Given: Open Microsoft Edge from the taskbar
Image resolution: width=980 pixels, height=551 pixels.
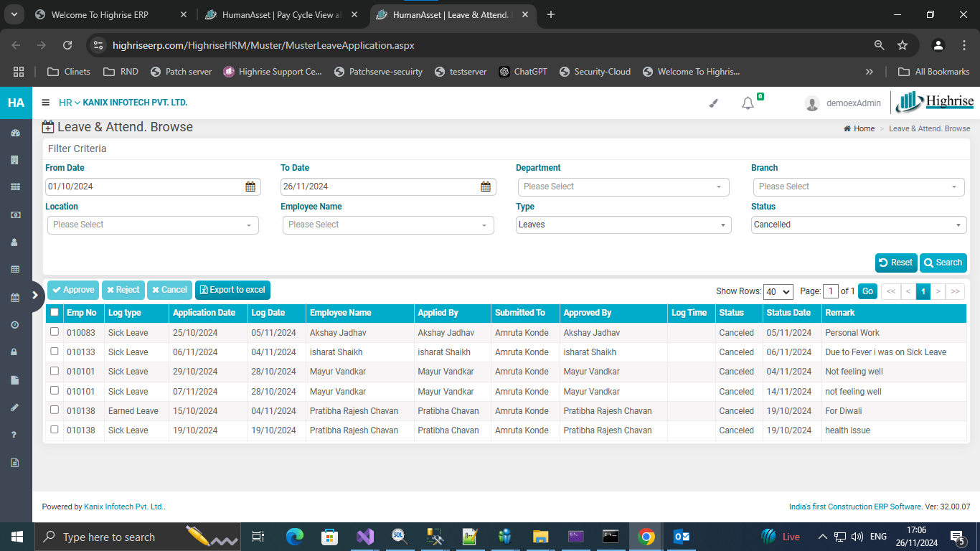Looking at the screenshot, I should (295, 537).
